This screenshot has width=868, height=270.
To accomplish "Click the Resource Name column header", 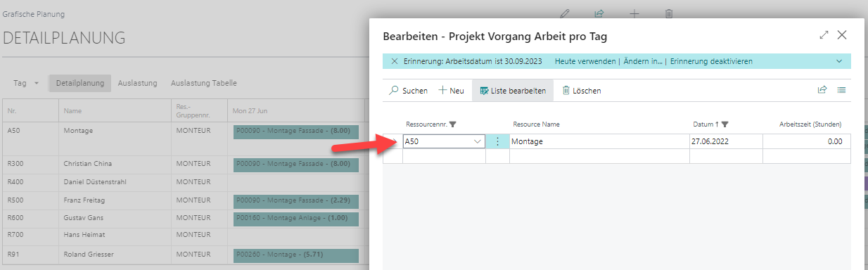I will [x=536, y=124].
